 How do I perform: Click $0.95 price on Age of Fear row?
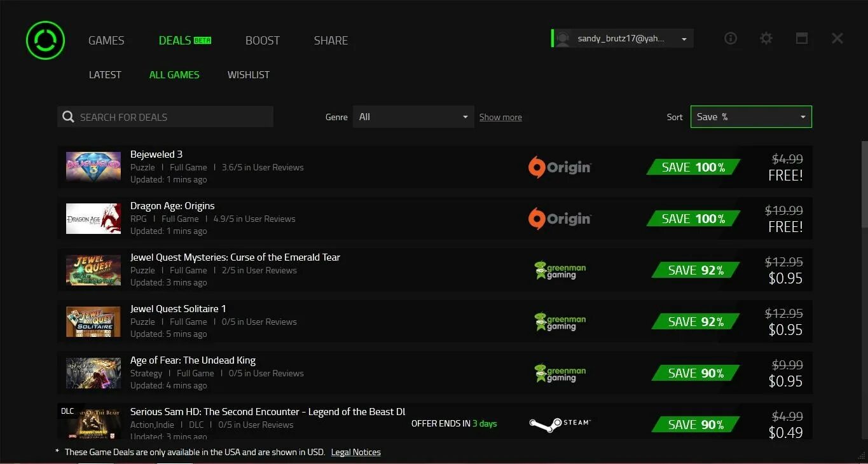tap(785, 381)
